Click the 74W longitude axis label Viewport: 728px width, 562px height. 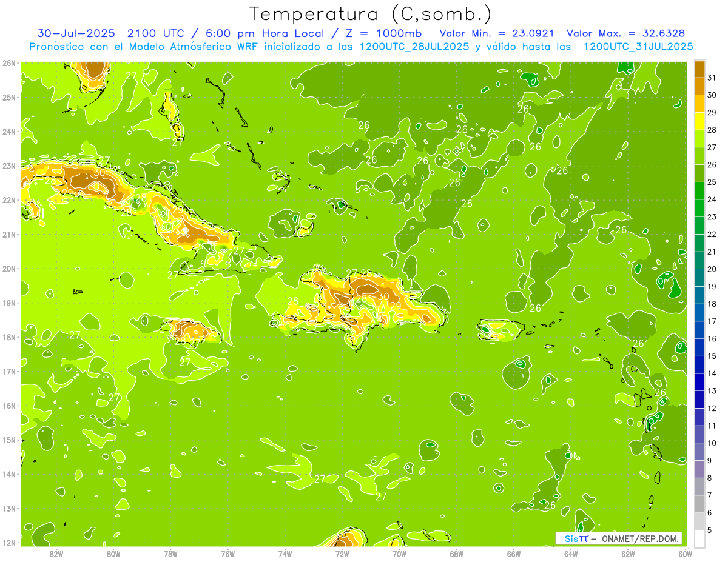(285, 554)
